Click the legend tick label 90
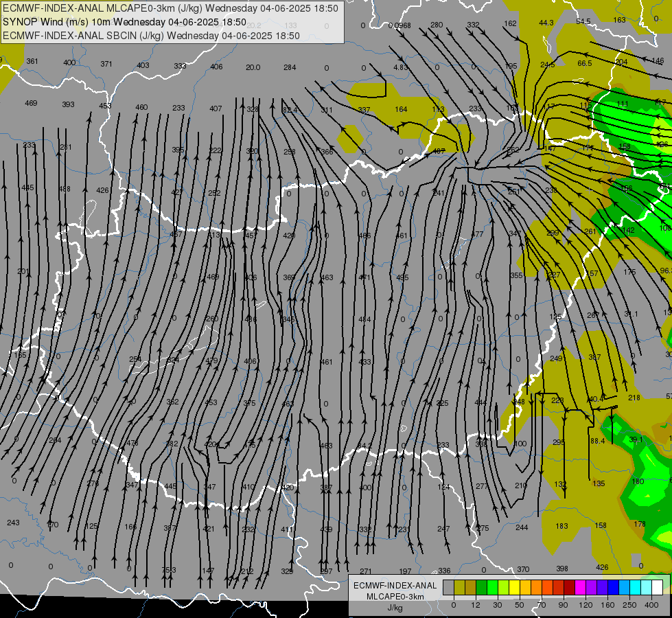This screenshot has width=672, height=618. click(x=563, y=605)
